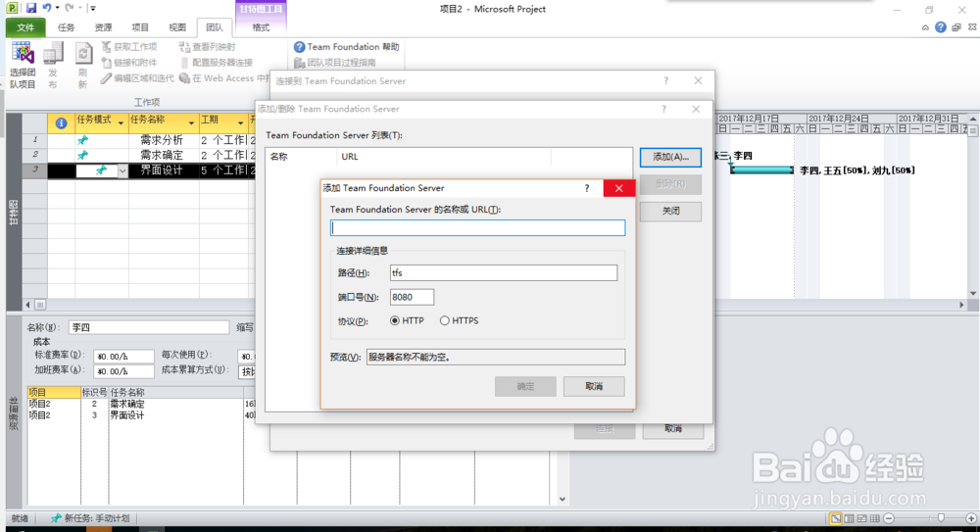Click the 关闭 button in server list dialog
This screenshot has height=532, width=980.
(x=670, y=212)
